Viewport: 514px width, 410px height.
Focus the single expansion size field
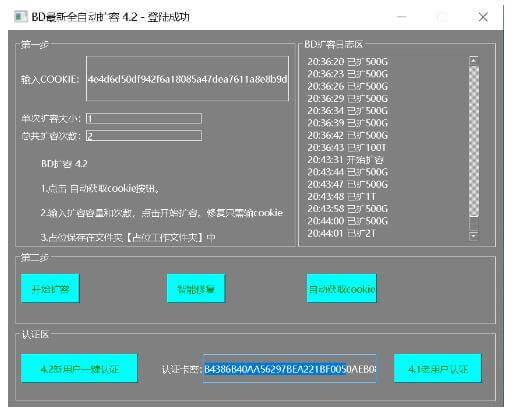click(144, 119)
